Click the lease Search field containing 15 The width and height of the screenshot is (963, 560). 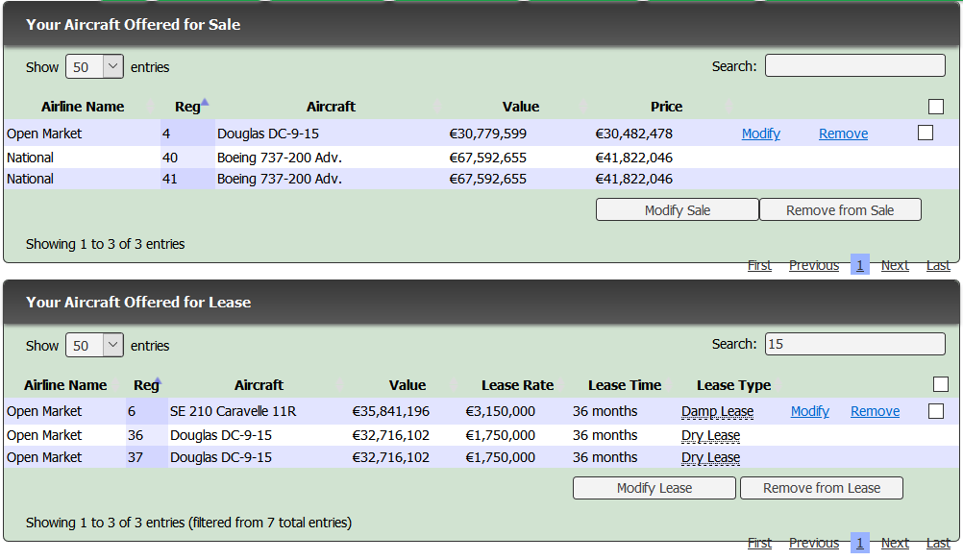(x=854, y=344)
